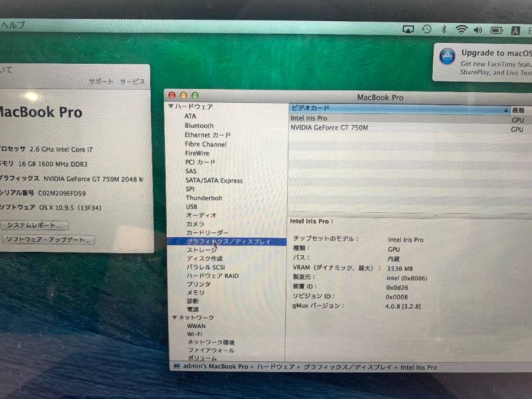The image size is (532, 399).
Task: Select Thunderbolt in the hardware sidebar
Action: click(204, 198)
